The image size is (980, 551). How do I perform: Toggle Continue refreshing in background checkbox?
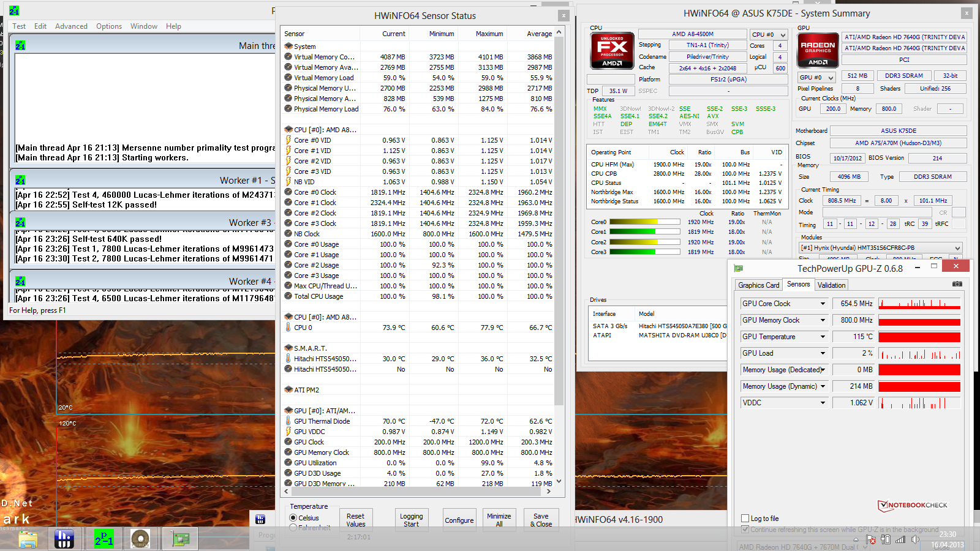click(x=745, y=530)
